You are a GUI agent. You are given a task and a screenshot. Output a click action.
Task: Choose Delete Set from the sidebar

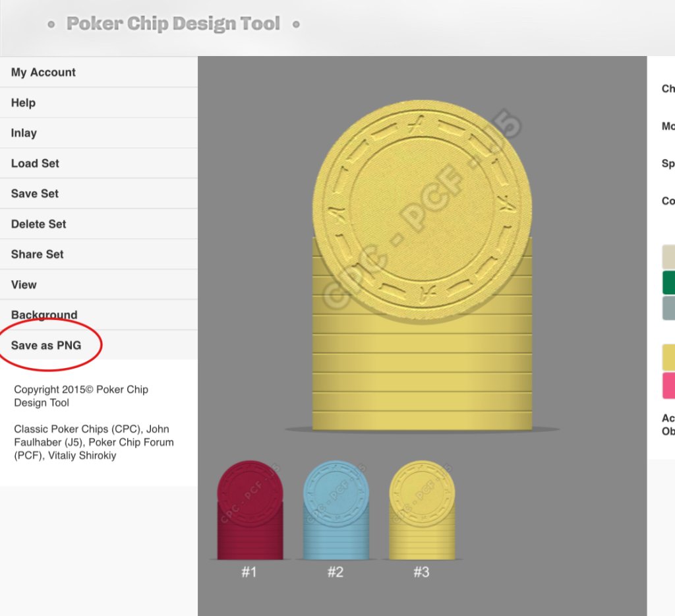[x=39, y=224]
